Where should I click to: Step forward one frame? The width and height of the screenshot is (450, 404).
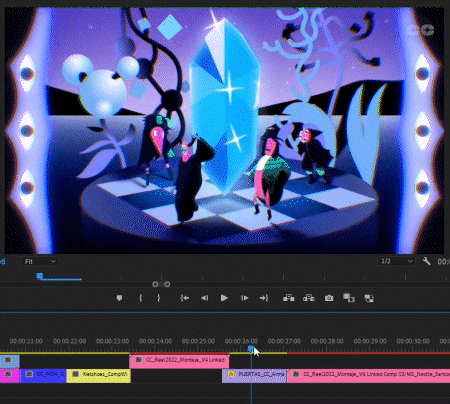tap(245, 298)
